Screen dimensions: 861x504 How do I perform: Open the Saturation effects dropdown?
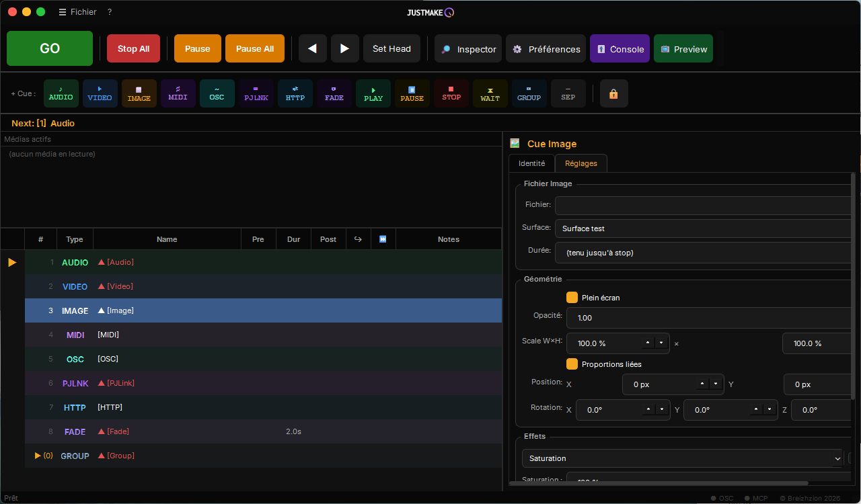coord(683,458)
